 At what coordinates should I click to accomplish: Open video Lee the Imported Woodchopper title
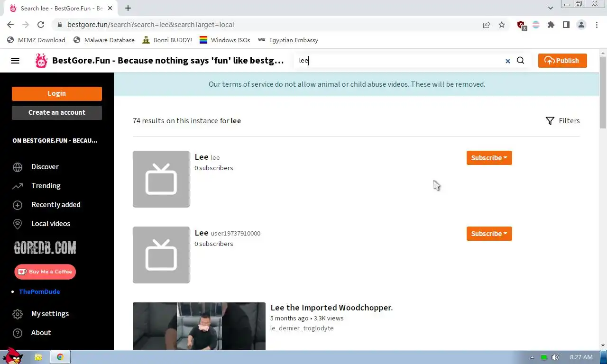[x=331, y=308]
